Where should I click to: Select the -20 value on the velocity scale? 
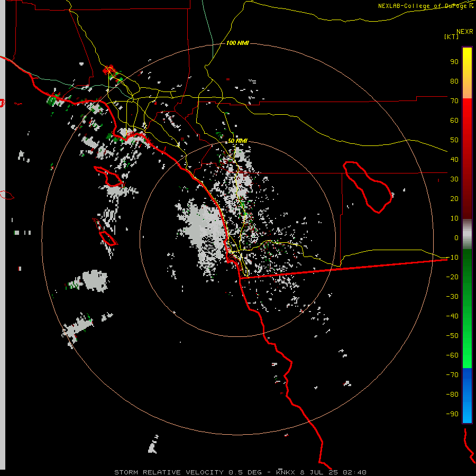(x=452, y=277)
